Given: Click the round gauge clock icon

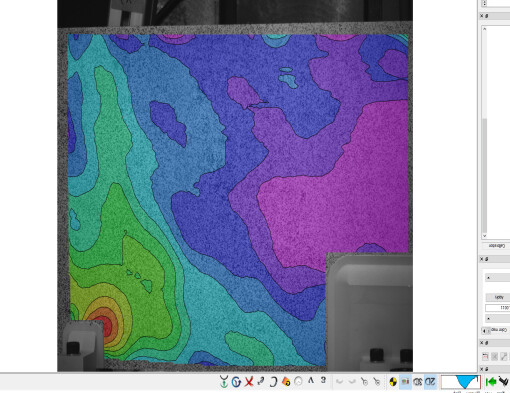Looking at the screenshot, I should click(x=298, y=381).
